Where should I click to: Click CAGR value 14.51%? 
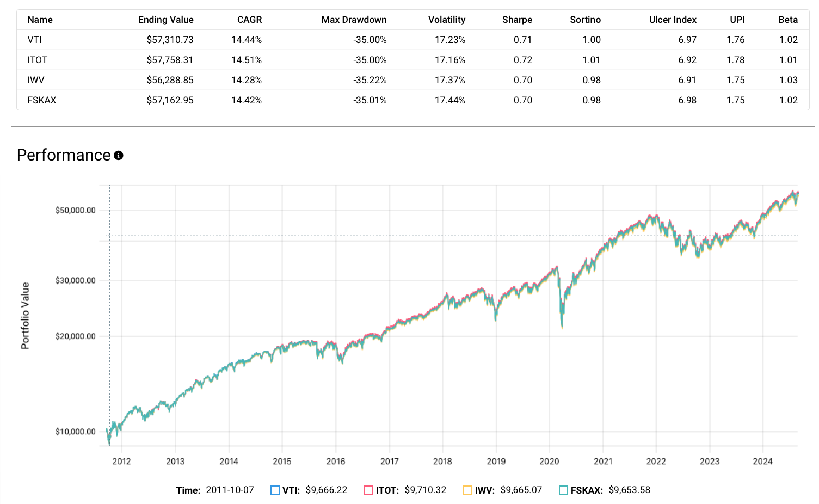(x=247, y=60)
